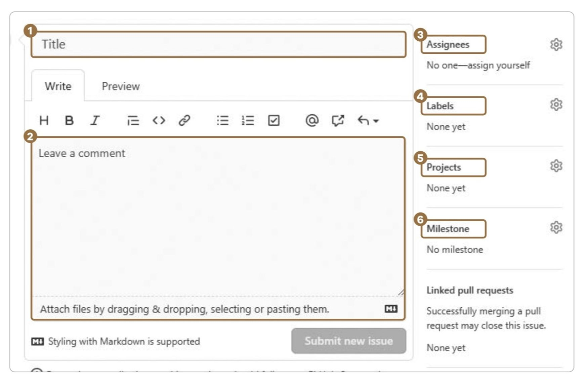Open the Assignees gear menu

point(556,44)
